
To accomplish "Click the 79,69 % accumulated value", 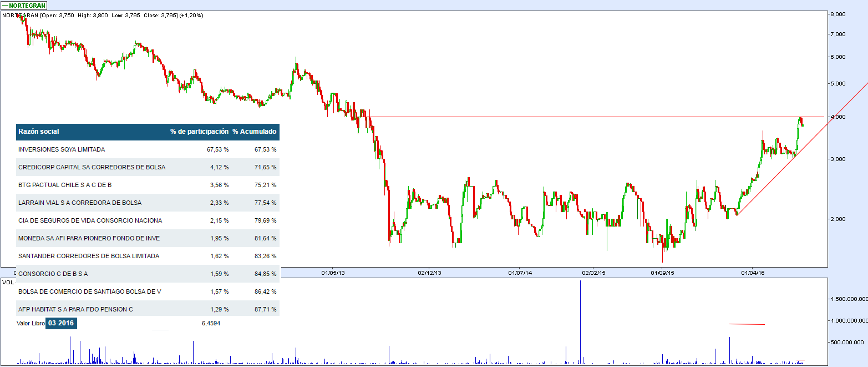I will click(265, 220).
